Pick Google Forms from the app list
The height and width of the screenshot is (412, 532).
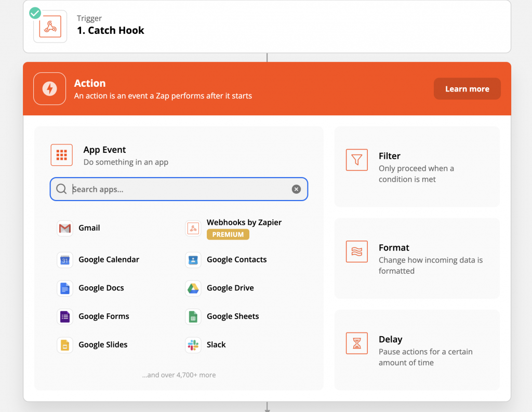point(104,316)
